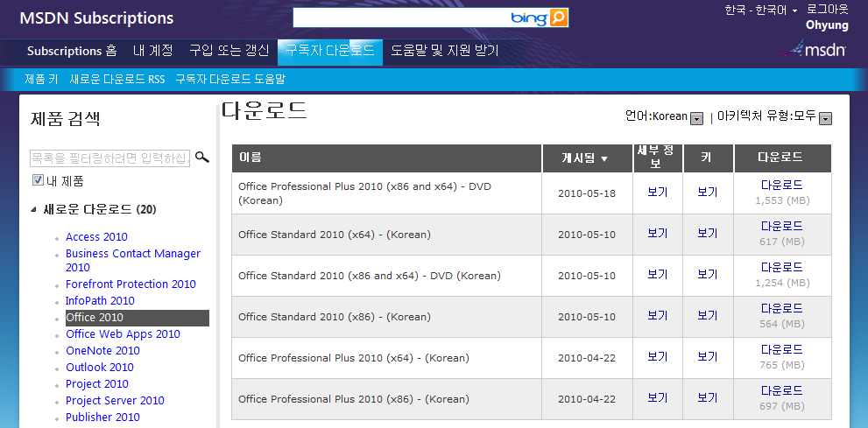View key for Office Standard 2010 DVD
Viewport: 868px width, 428px height.
point(708,274)
